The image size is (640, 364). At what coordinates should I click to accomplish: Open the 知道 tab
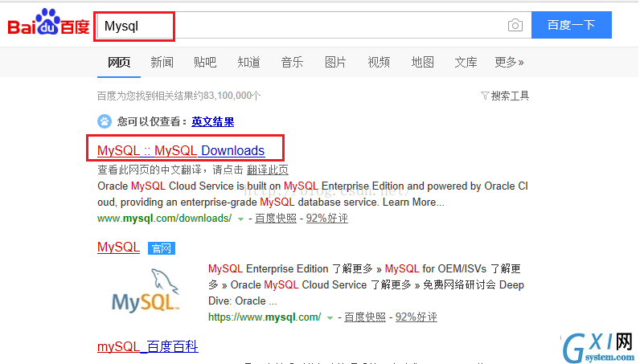coord(248,62)
